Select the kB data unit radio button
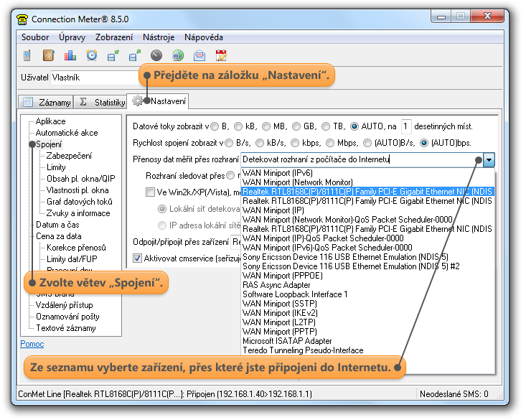Screen dimensions: 526x420 pos(238,126)
